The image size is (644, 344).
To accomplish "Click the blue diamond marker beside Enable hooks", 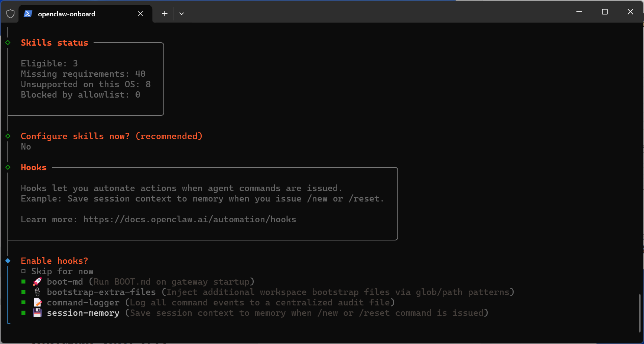I will click(x=8, y=261).
